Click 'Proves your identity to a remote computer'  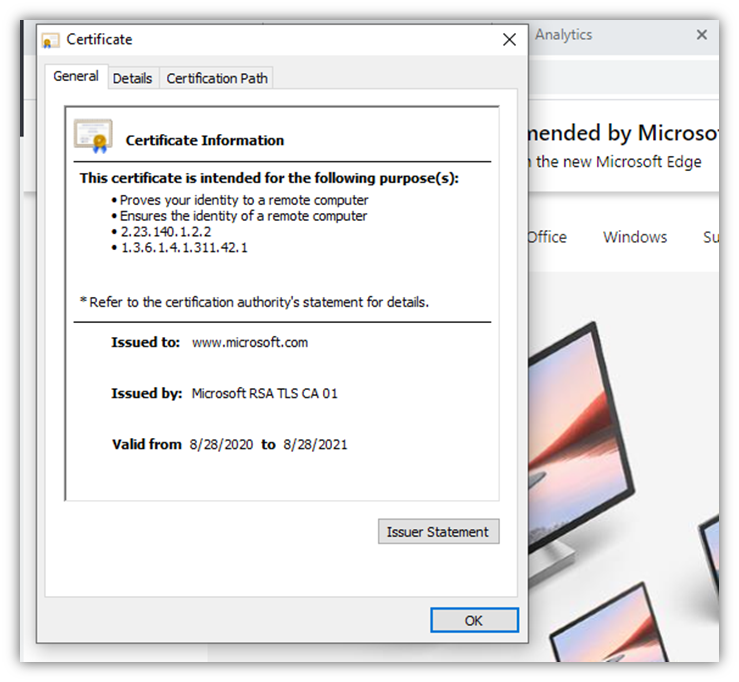244,200
